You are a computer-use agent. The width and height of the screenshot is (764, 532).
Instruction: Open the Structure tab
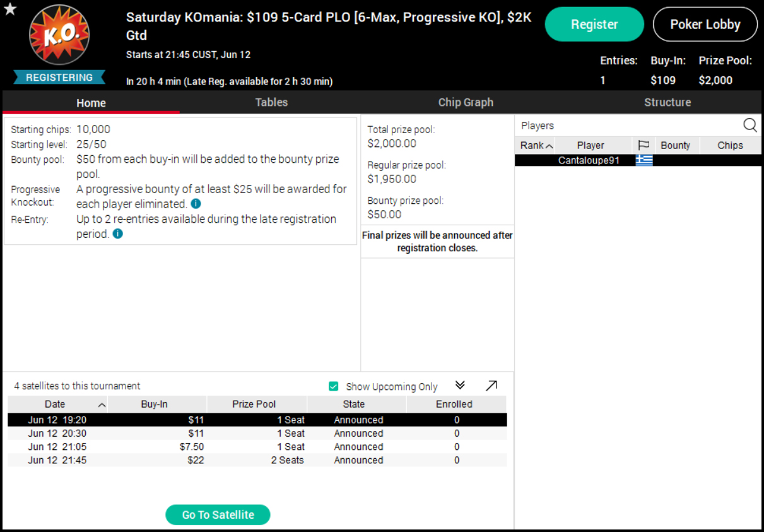667,102
